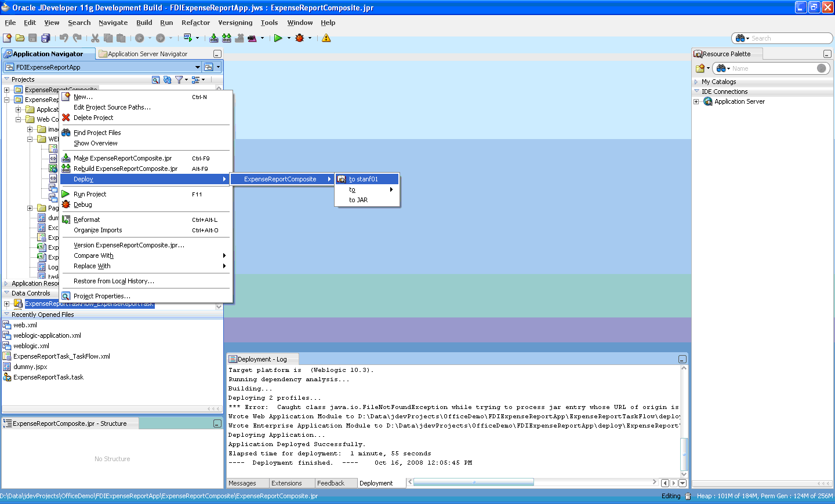Image resolution: width=835 pixels, height=504 pixels.
Task: Expand the My Catalogs section
Action: point(697,82)
